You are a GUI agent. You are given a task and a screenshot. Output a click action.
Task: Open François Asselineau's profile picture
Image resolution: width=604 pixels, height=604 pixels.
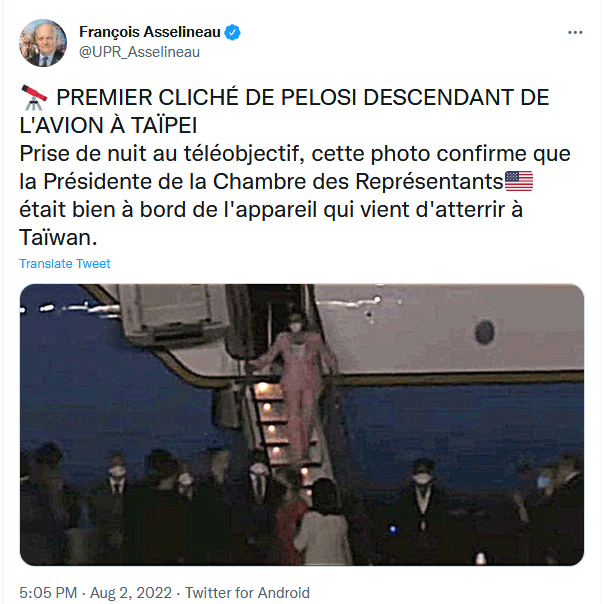click(43, 43)
